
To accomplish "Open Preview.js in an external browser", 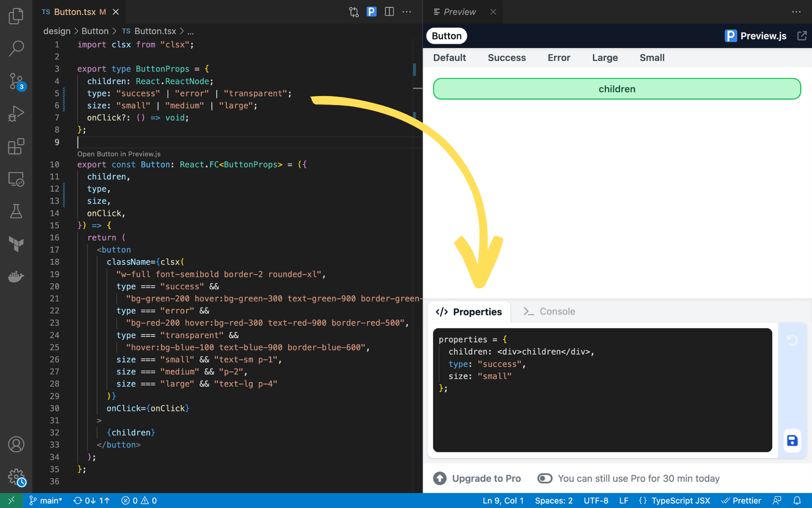I will click(x=802, y=36).
